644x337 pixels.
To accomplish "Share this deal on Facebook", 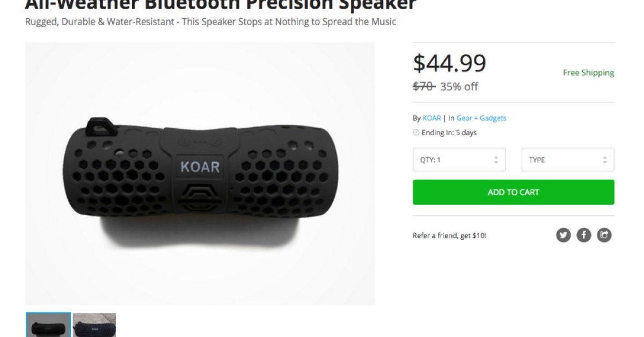I will coord(584,235).
